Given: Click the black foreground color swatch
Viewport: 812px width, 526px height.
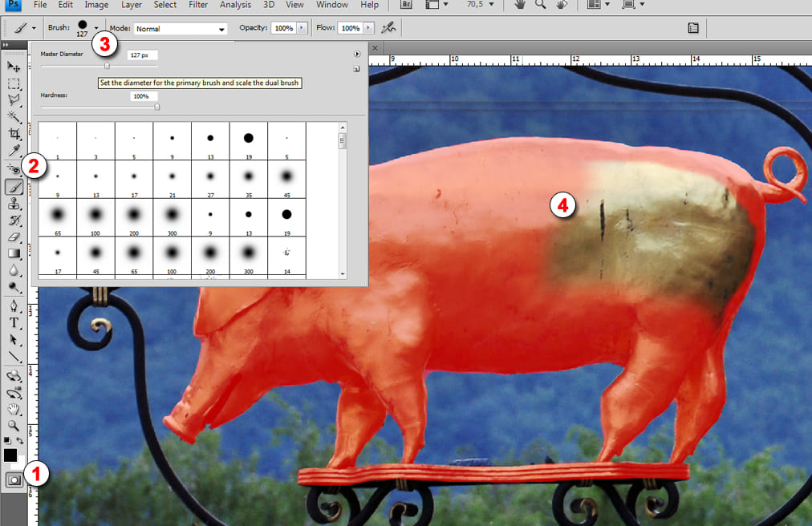Looking at the screenshot, I should point(10,455).
